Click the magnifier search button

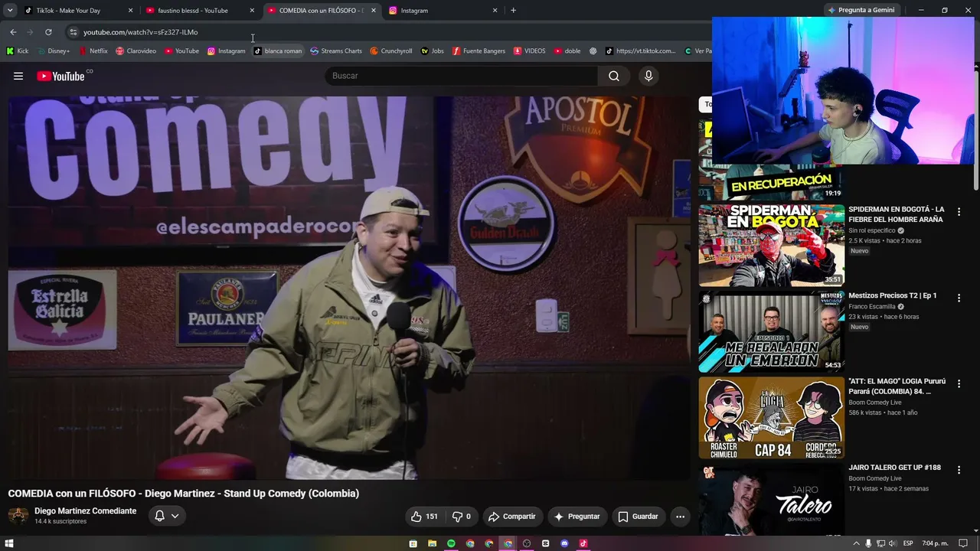click(614, 76)
